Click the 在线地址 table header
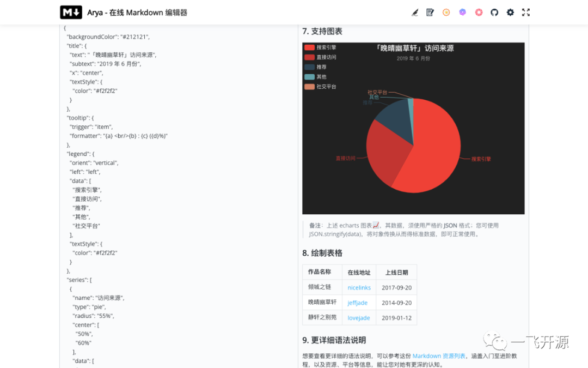Screen dimensions: 588x368 tap(359, 273)
